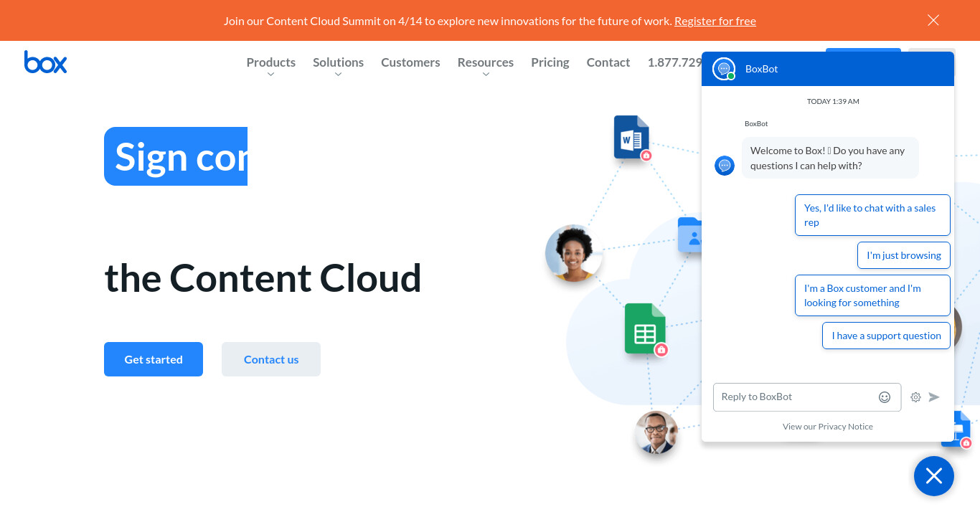Choose 'Yes, I'd like to chat with a sales rep'
The width and height of the screenshot is (980, 522).
pos(872,215)
